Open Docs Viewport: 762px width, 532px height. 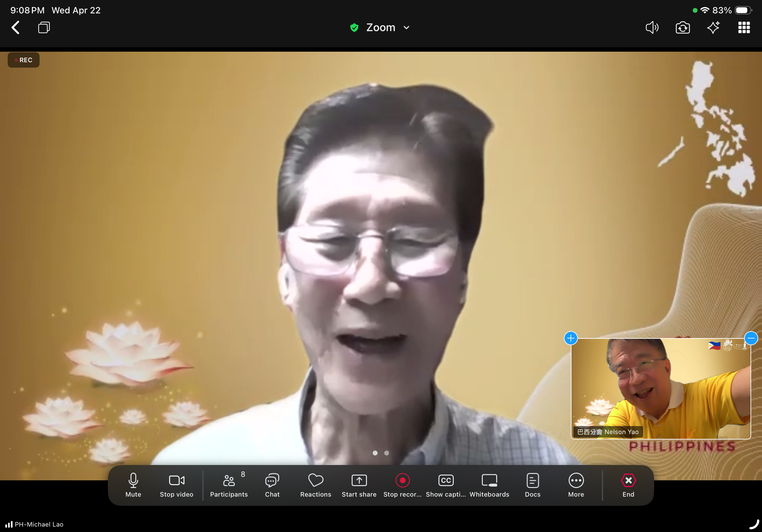click(532, 484)
